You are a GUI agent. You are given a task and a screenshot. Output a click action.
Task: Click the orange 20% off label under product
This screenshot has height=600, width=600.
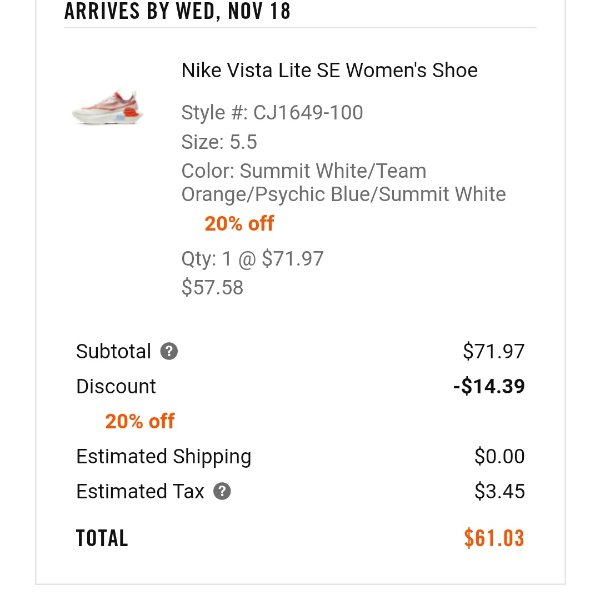(x=239, y=223)
